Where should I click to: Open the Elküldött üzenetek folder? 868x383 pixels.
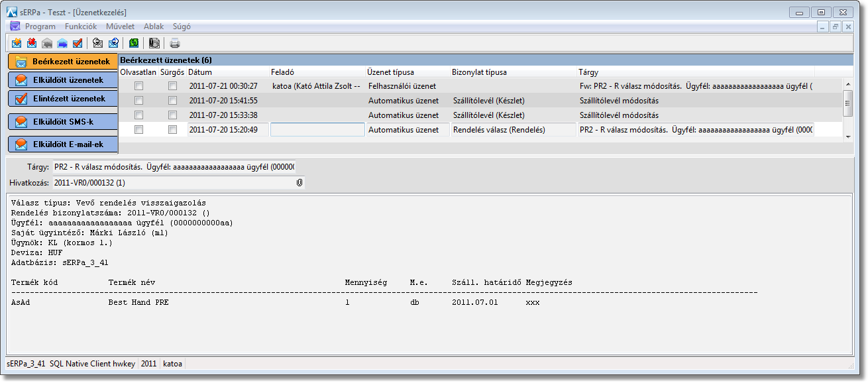point(63,80)
